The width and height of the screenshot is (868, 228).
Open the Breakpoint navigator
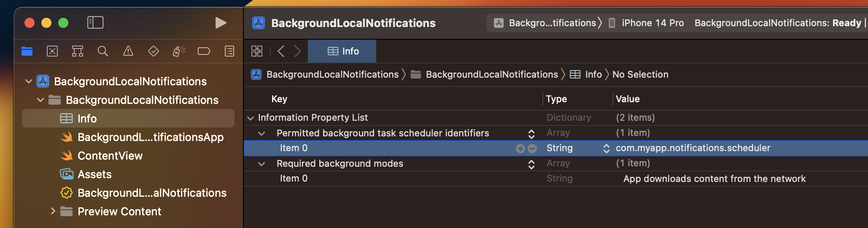tap(204, 51)
